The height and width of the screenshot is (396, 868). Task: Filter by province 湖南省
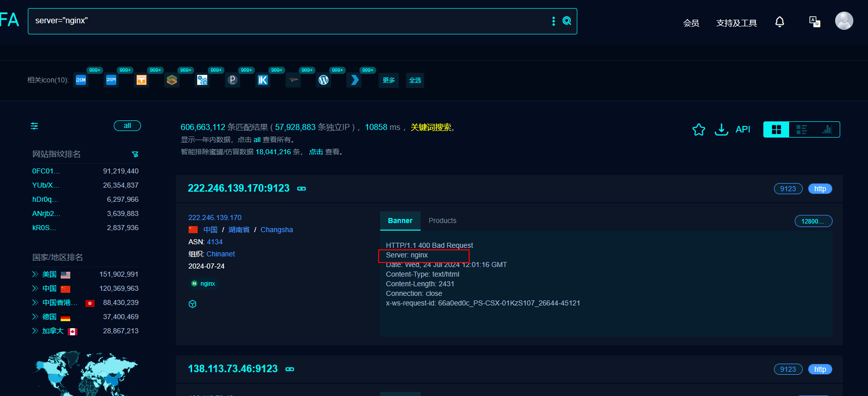pyautogui.click(x=239, y=230)
